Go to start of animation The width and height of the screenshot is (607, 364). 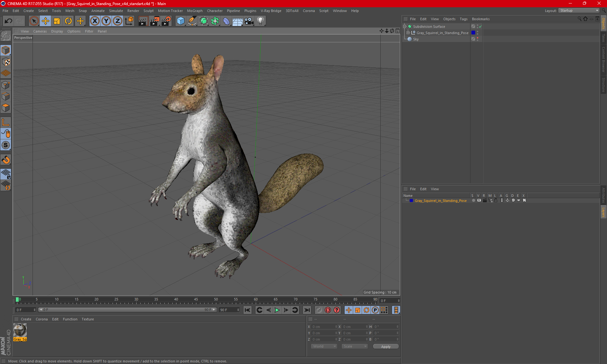click(247, 310)
